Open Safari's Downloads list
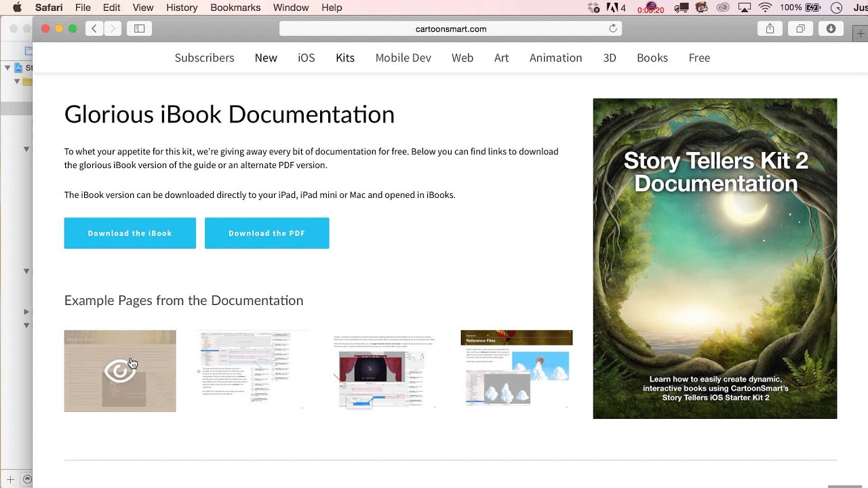Image resolution: width=868 pixels, height=488 pixels. click(x=831, y=28)
